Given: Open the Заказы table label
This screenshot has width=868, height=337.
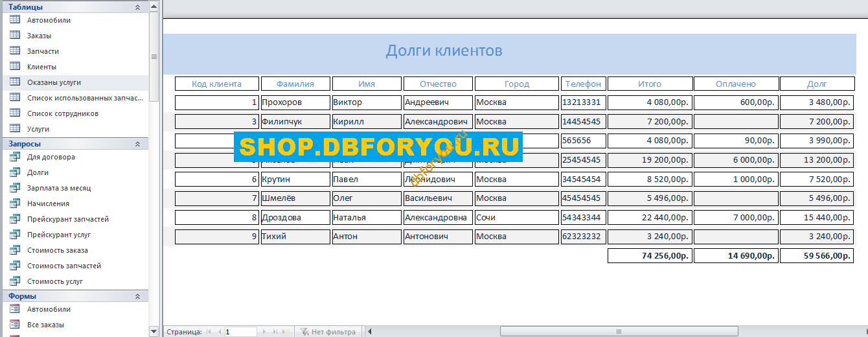Looking at the screenshot, I should [39, 36].
